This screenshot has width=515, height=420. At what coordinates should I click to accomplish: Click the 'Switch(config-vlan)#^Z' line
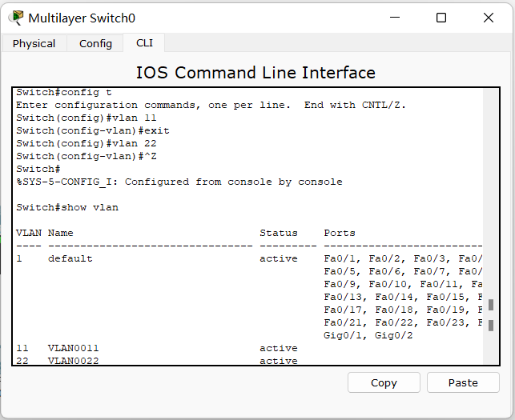[87, 156]
